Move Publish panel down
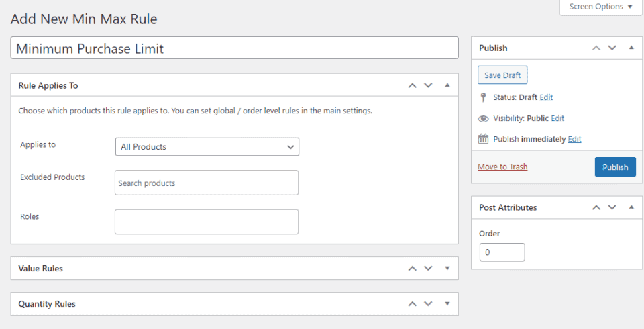 612,48
